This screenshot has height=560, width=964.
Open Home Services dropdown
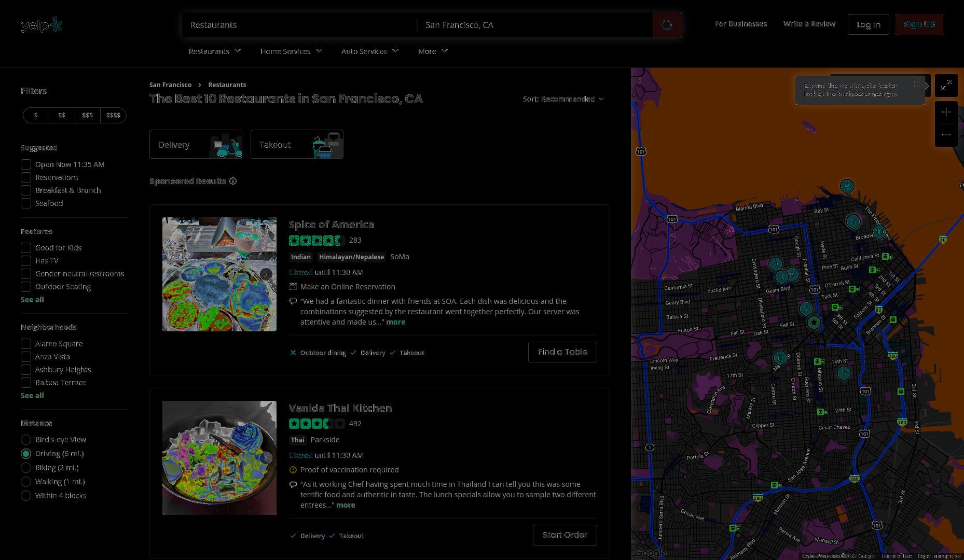(292, 51)
